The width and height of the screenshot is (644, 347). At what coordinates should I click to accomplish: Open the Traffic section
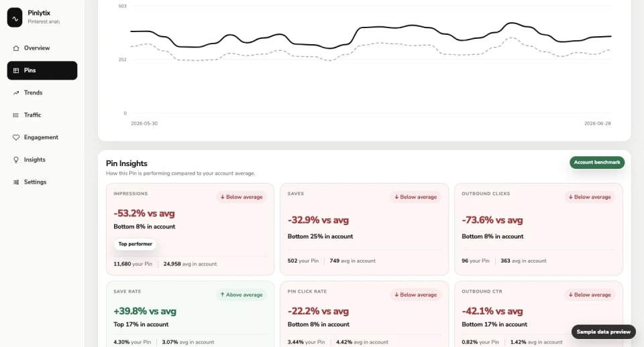click(42, 115)
